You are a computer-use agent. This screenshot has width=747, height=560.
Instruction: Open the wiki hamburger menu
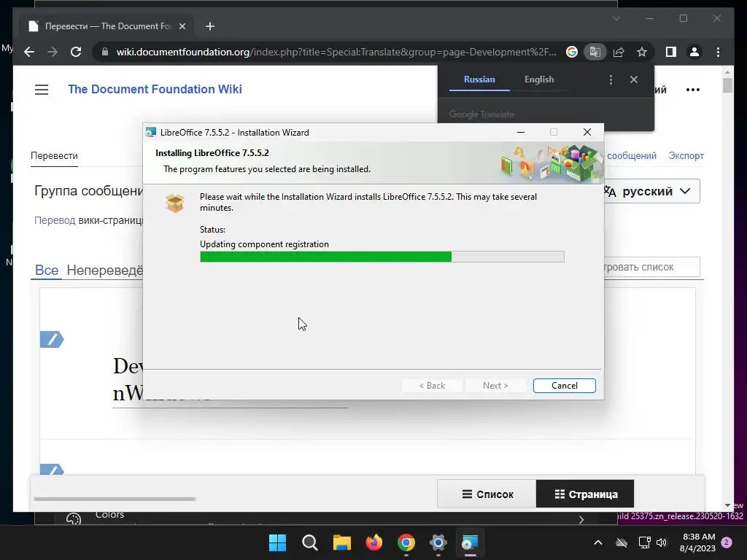click(x=42, y=90)
